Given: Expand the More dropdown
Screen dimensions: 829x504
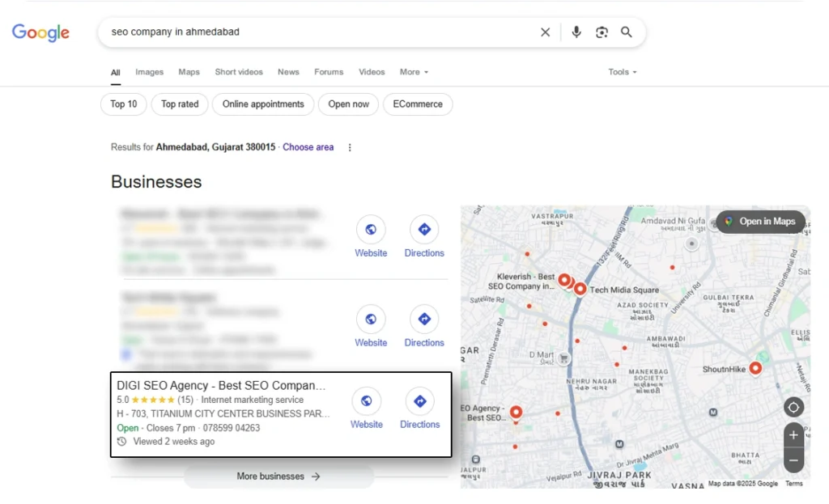Looking at the screenshot, I should coord(414,72).
